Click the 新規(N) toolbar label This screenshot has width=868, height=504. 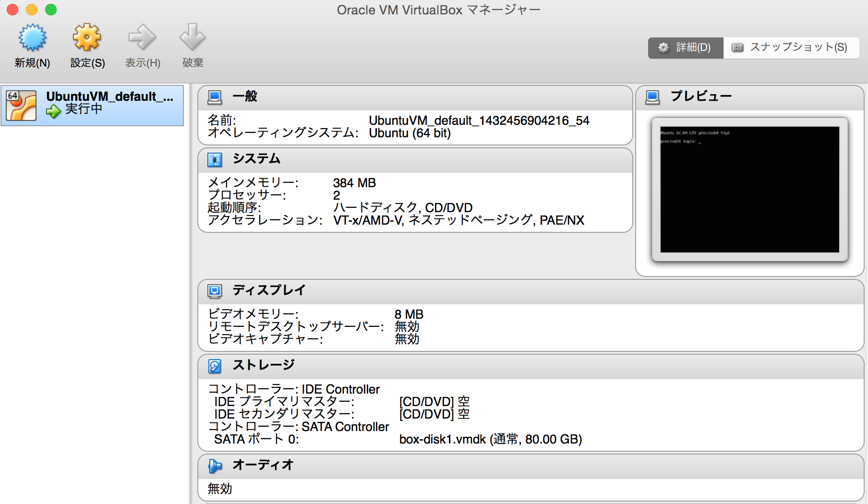click(x=32, y=63)
